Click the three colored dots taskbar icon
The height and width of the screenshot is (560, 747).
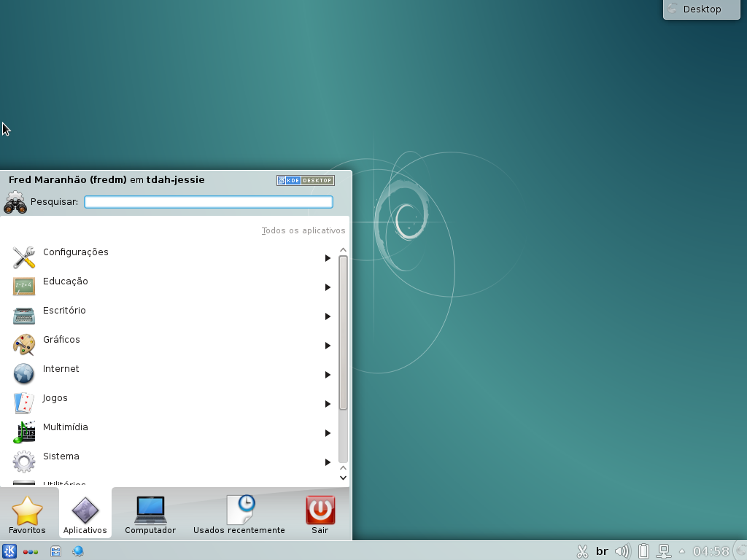point(31,552)
